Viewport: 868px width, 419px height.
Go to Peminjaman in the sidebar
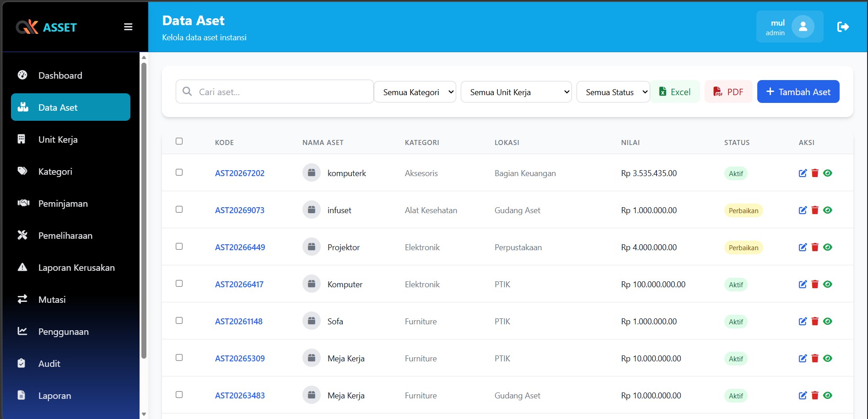63,204
